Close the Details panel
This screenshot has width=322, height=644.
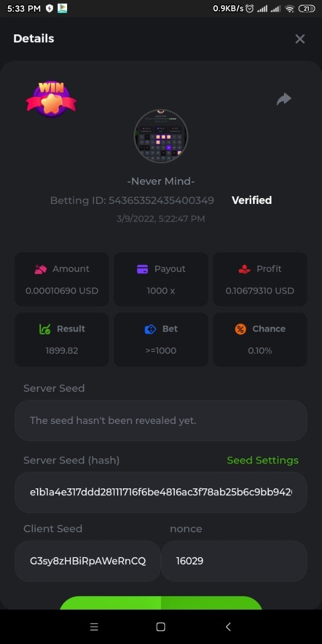tap(300, 39)
